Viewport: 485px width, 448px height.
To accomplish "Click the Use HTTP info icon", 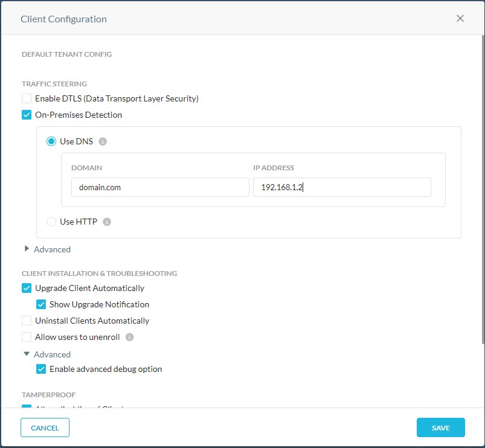I will point(107,222).
